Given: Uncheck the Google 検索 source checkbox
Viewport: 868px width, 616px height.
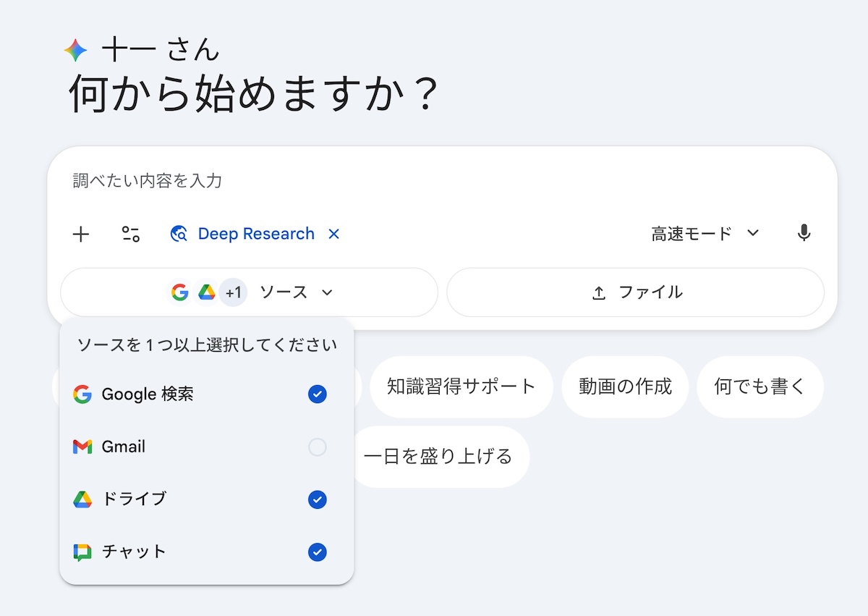Looking at the screenshot, I should 317,394.
